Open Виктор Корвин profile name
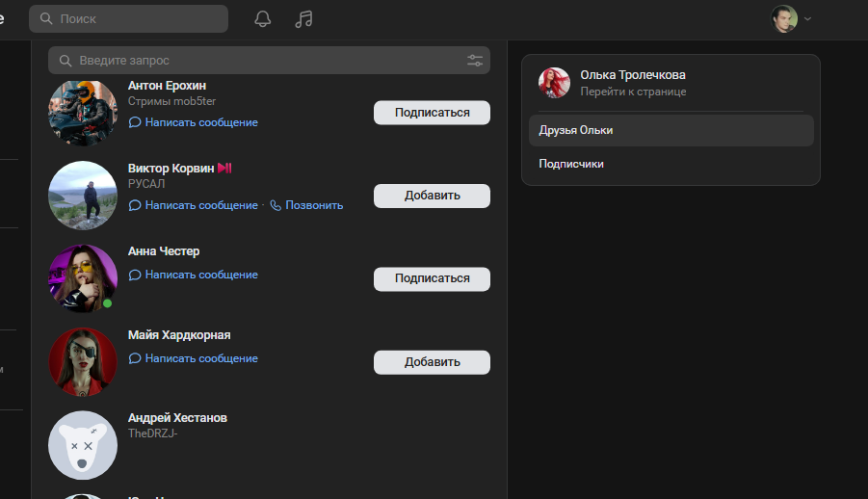Image resolution: width=868 pixels, height=499 pixels. 171,169
